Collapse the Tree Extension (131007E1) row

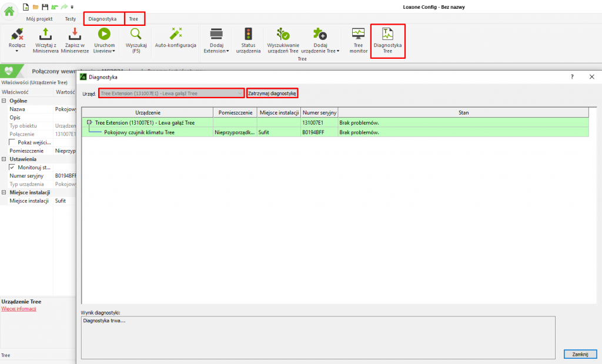(89, 122)
